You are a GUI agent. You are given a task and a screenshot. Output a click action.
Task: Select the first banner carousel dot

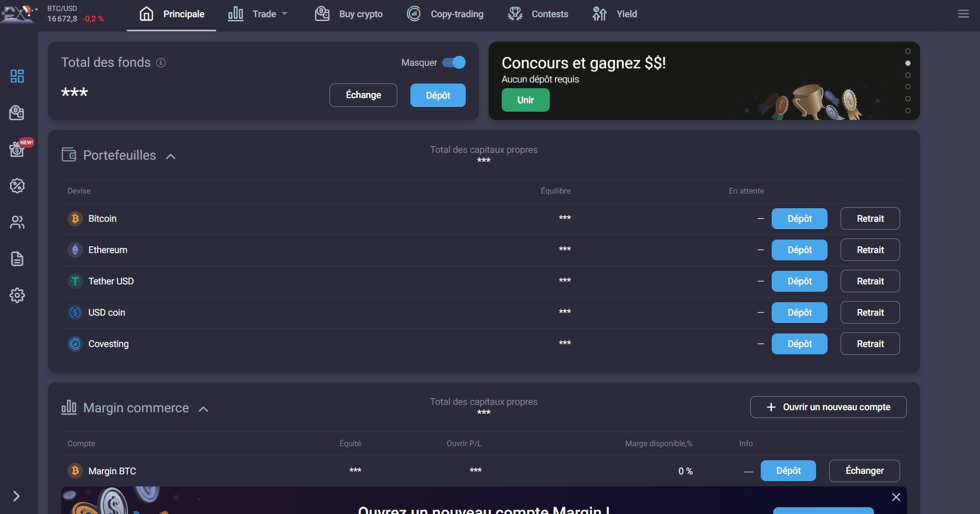(x=908, y=51)
